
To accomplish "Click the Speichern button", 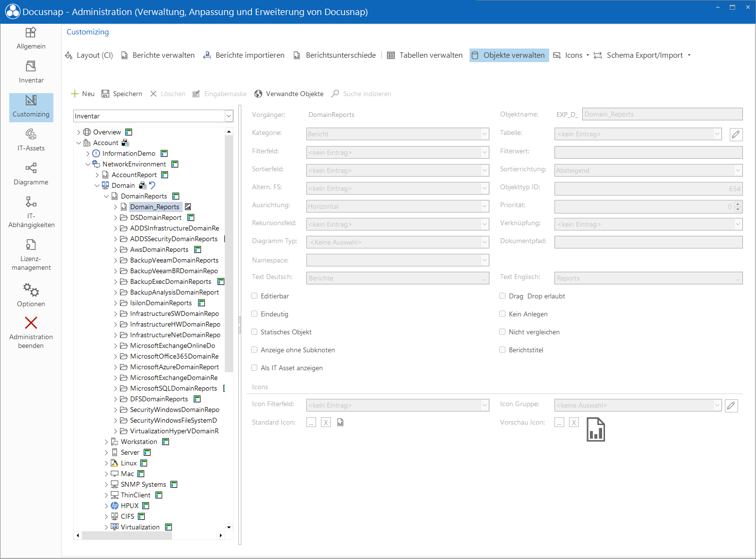I will click(x=122, y=94).
